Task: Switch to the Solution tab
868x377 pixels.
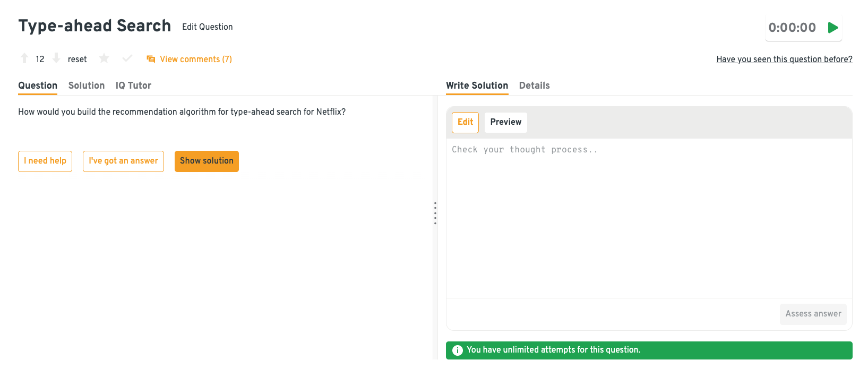Action: click(x=87, y=85)
